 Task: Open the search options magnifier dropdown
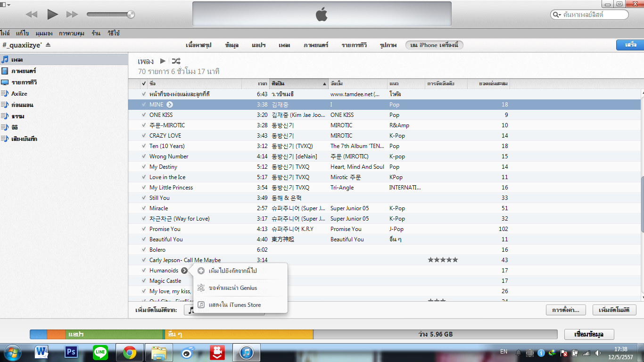click(x=558, y=15)
